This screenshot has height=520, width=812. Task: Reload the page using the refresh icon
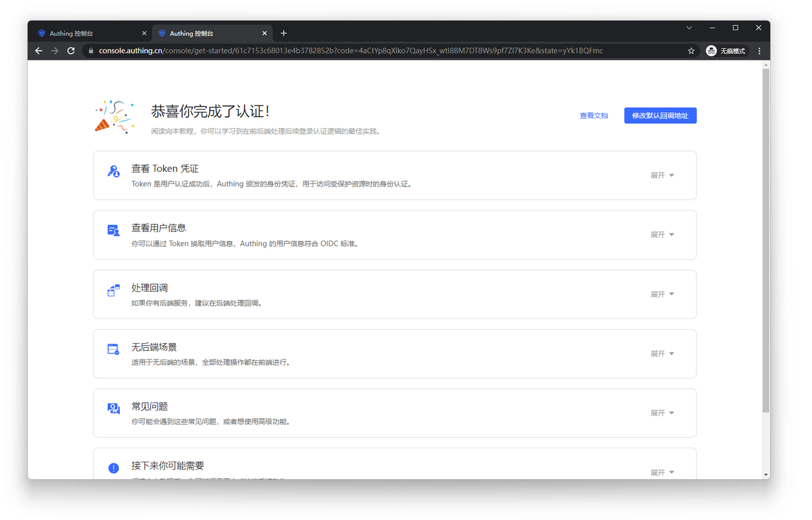click(x=71, y=51)
